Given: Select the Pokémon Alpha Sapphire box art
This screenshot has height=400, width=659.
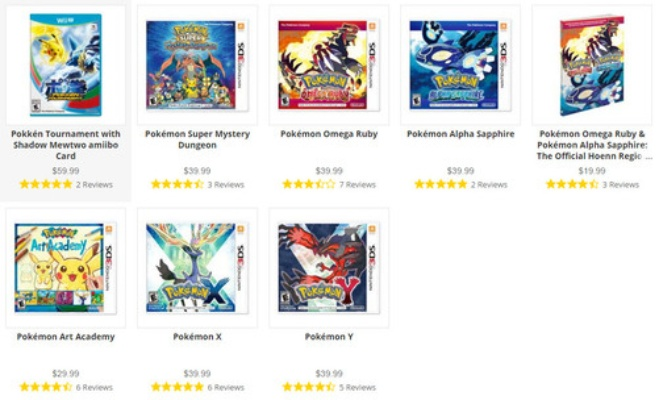Looking at the screenshot, I should point(460,65).
